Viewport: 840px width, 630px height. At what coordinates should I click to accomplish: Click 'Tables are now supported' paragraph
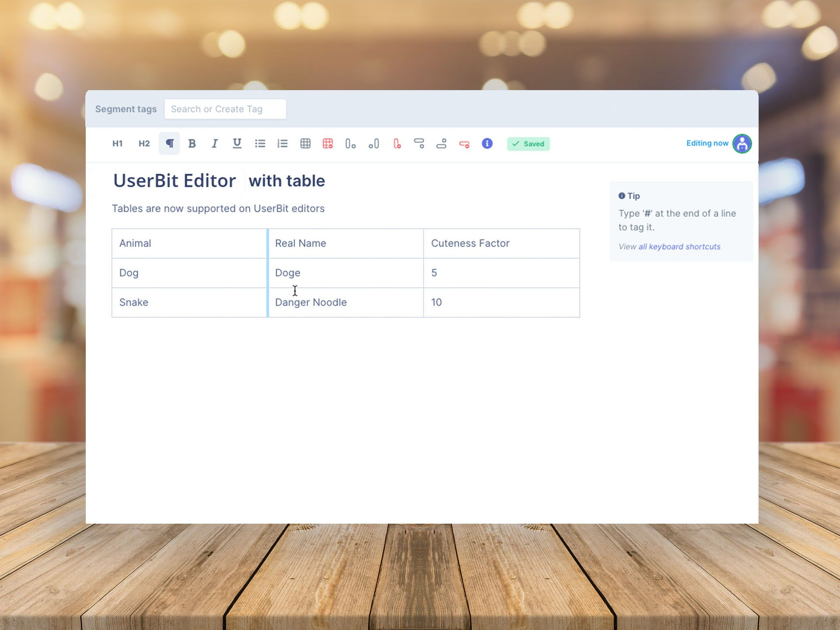(x=218, y=209)
